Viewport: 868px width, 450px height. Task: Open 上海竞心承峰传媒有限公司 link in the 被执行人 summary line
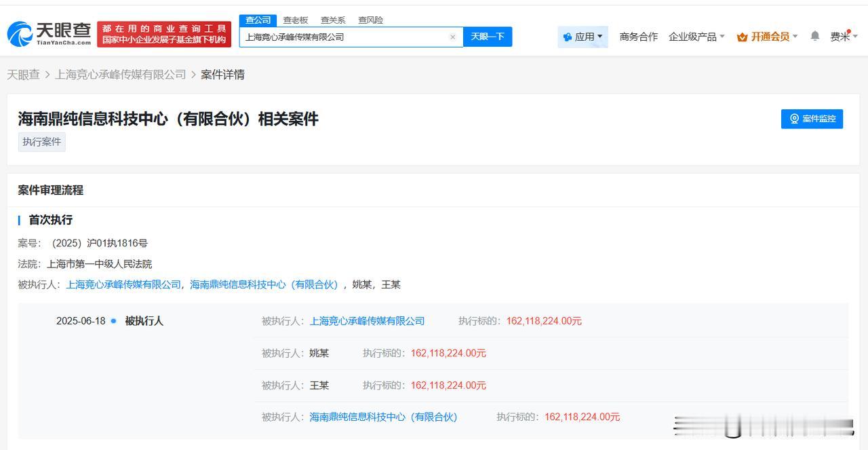123,284
